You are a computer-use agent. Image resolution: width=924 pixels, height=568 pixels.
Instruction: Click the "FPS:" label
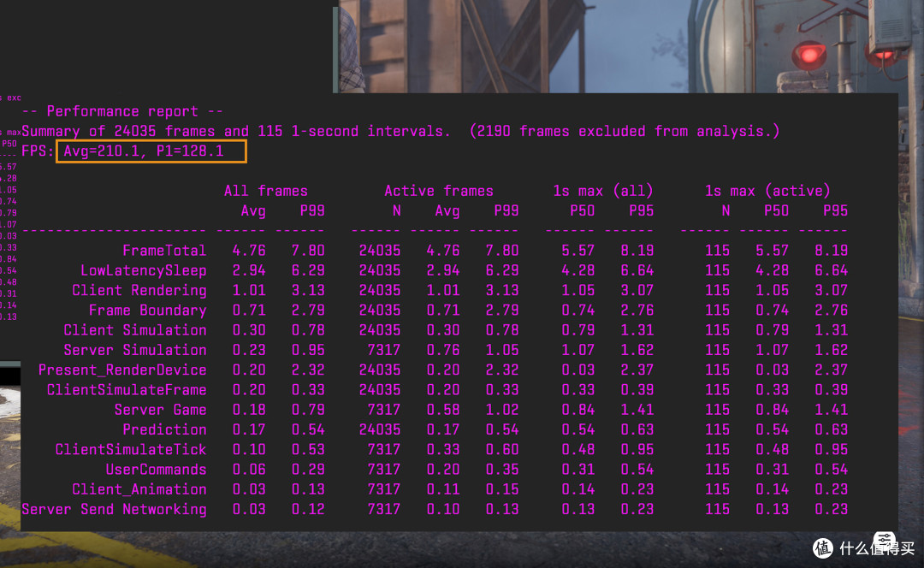point(38,151)
